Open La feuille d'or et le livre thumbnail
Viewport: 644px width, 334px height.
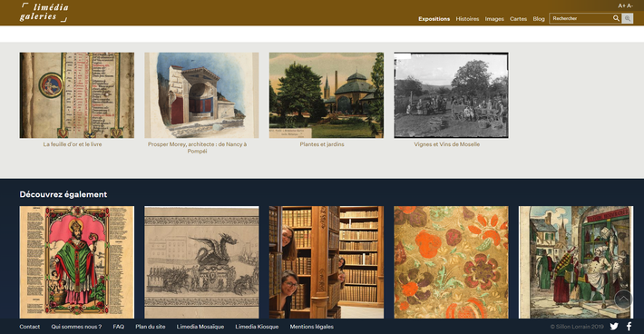(77, 95)
